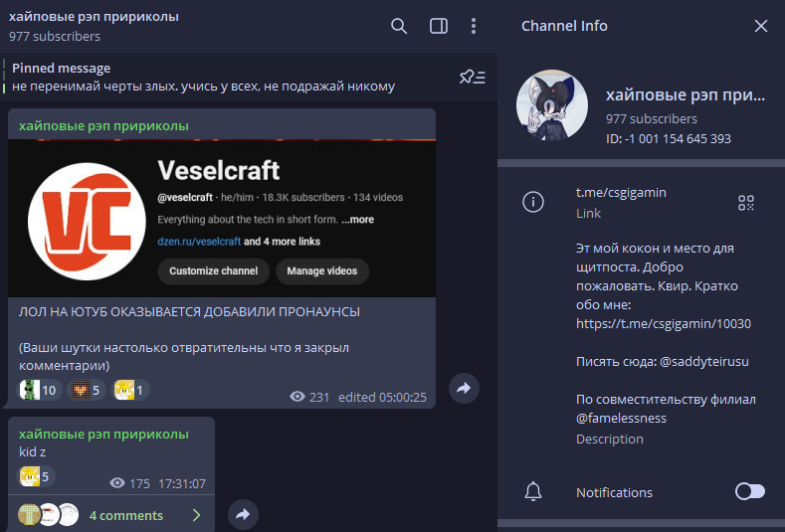This screenshot has height=532, width=785.
Task: Click 'edited 05:00:25' timestamp
Action: pos(382,398)
